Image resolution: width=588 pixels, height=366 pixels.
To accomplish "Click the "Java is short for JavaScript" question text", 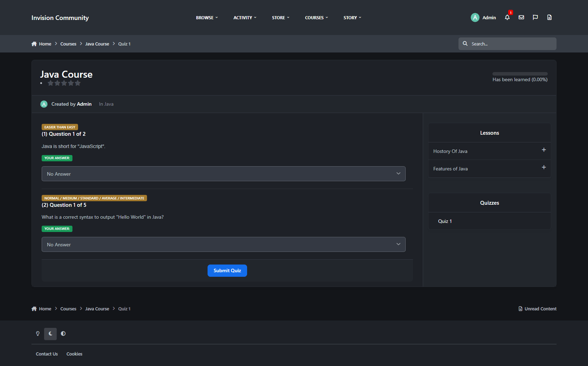I will pyautogui.click(x=73, y=146).
